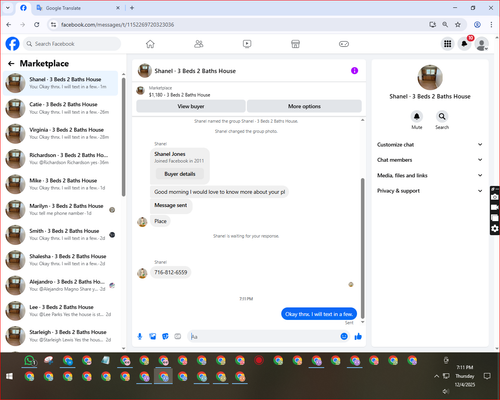Click the Shanel chat header group photo
The width and height of the screenshot is (500, 400).
(x=145, y=71)
